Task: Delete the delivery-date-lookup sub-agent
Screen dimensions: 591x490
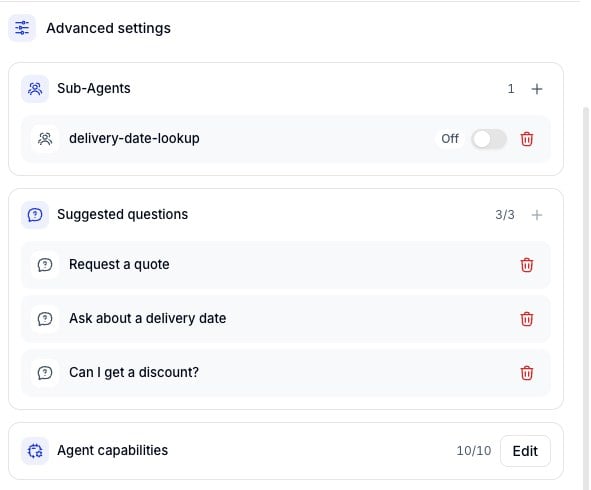Action: (527, 139)
